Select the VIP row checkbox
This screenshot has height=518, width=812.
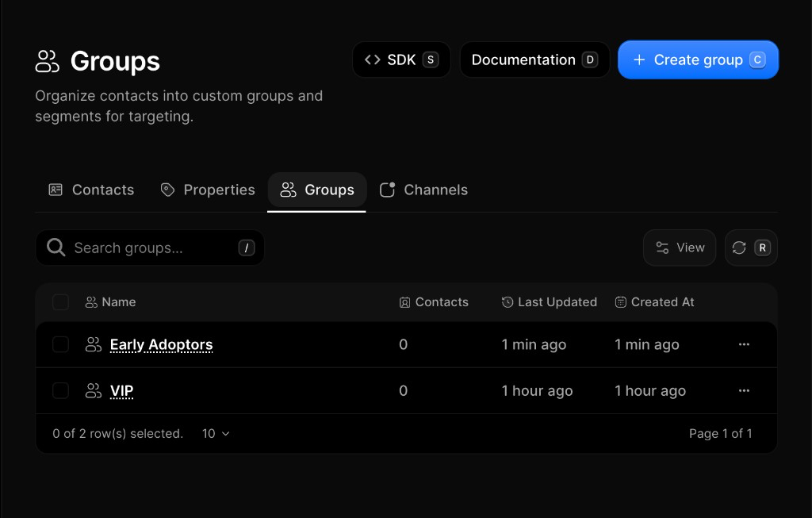click(x=60, y=390)
